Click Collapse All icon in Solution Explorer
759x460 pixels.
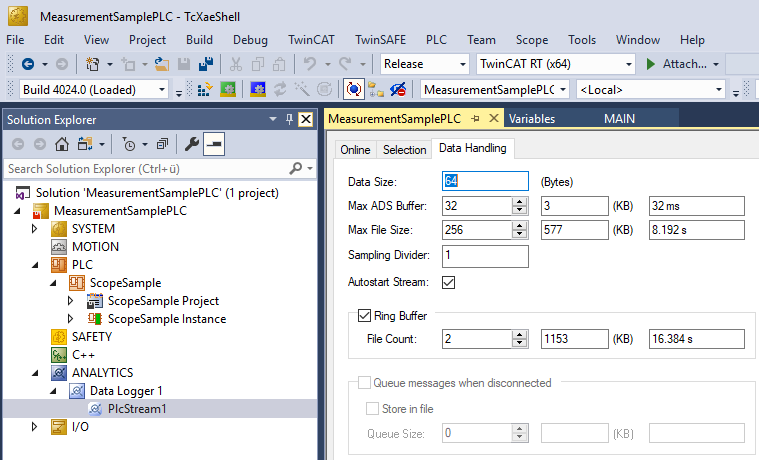point(162,144)
